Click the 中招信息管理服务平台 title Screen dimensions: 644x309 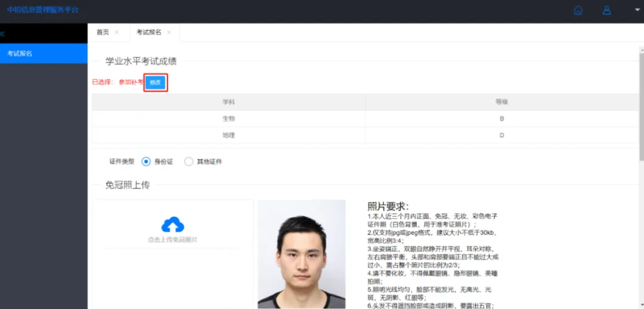pyautogui.click(x=43, y=10)
